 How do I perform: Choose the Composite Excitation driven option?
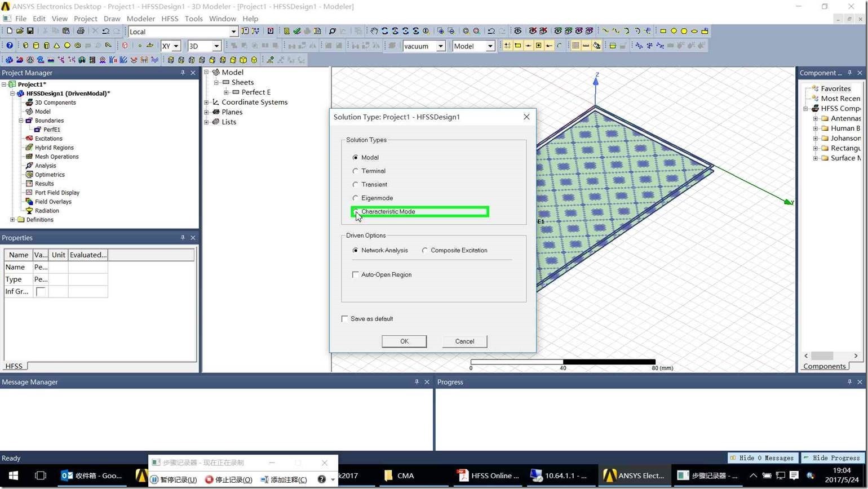coord(454,250)
